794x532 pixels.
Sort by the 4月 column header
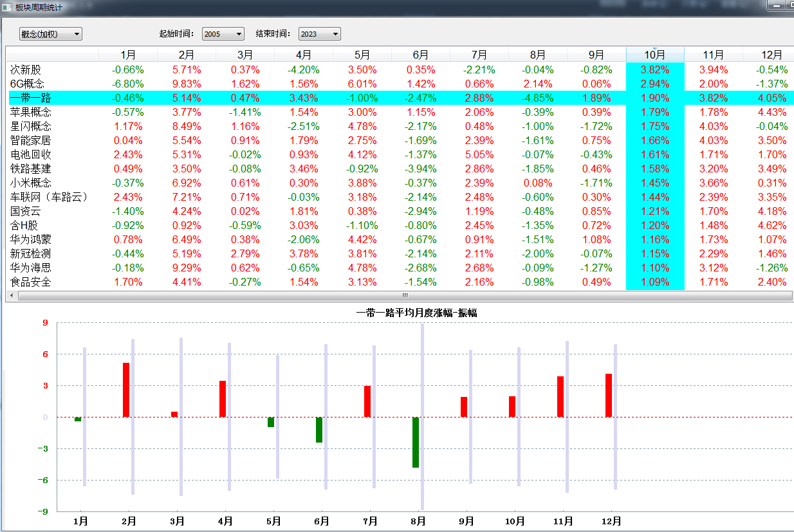pos(304,55)
